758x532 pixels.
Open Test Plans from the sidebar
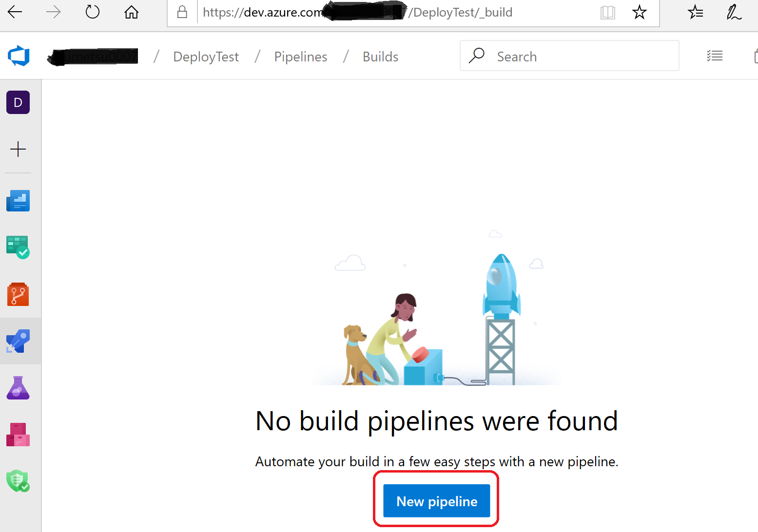(x=18, y=387)
